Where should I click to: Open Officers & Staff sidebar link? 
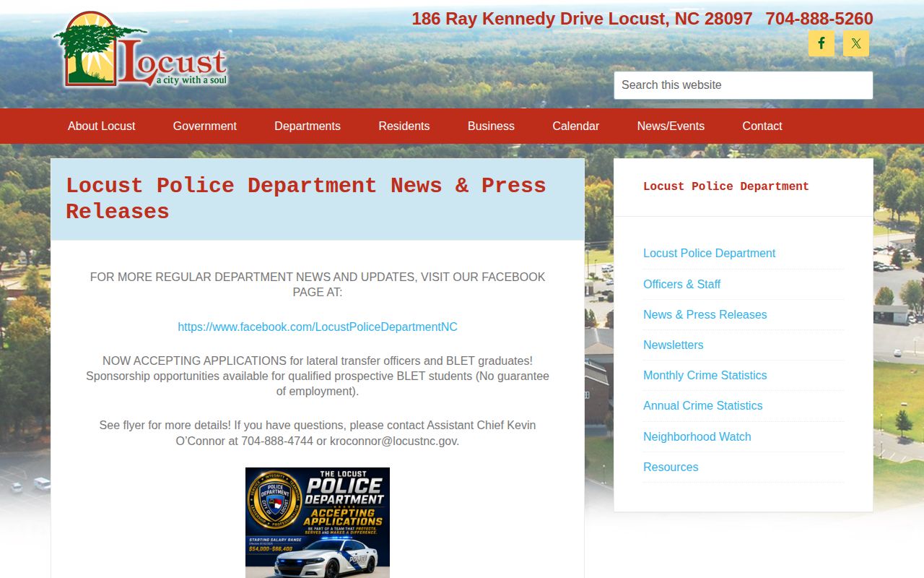pyautogui.click(x=682, y=284)
